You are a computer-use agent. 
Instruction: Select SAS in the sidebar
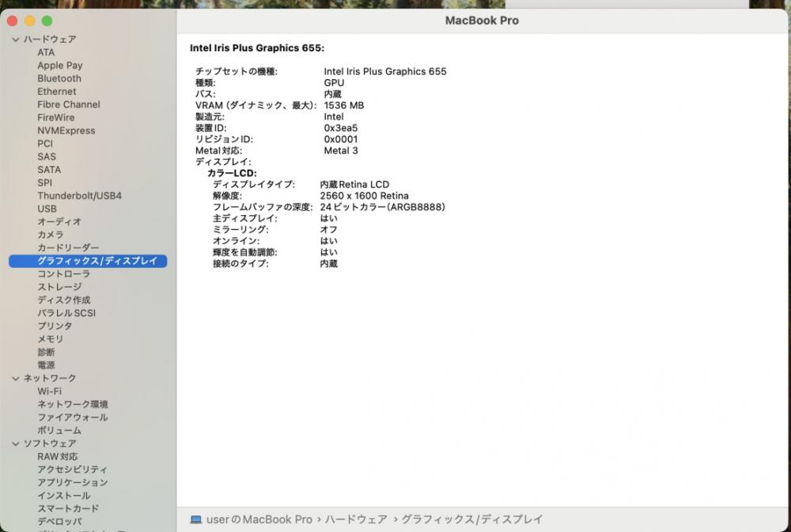click(x=47, y=157)
